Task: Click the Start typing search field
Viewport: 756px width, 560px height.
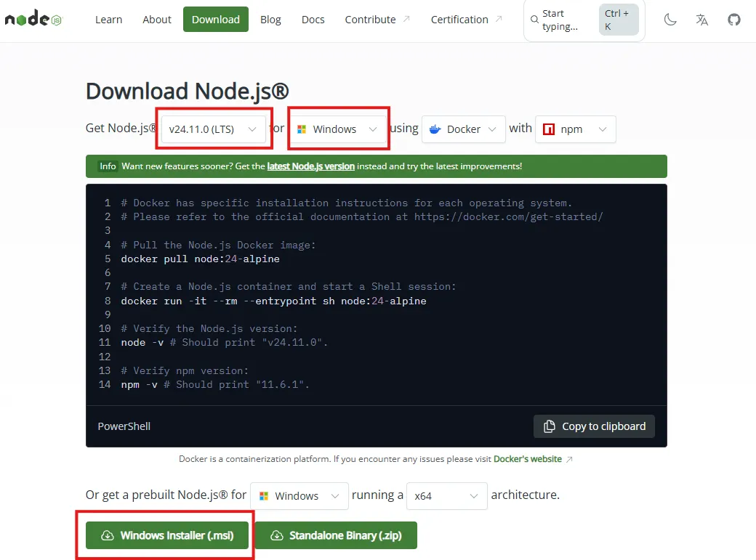Action: pyautogui.click(x=584, y=20)
